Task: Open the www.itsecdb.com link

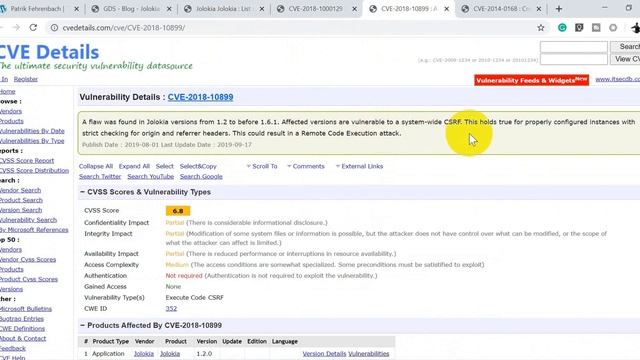Action: coord(618,79)
